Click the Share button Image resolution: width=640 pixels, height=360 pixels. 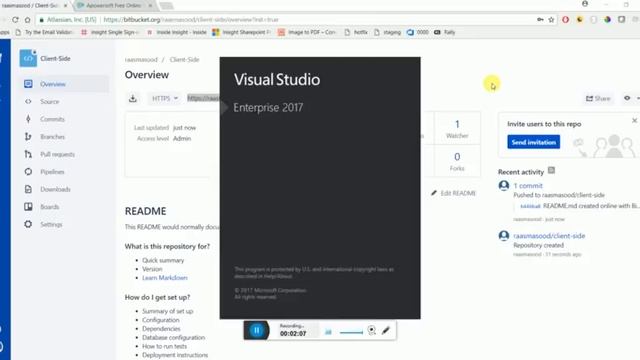tap(598, 98)
